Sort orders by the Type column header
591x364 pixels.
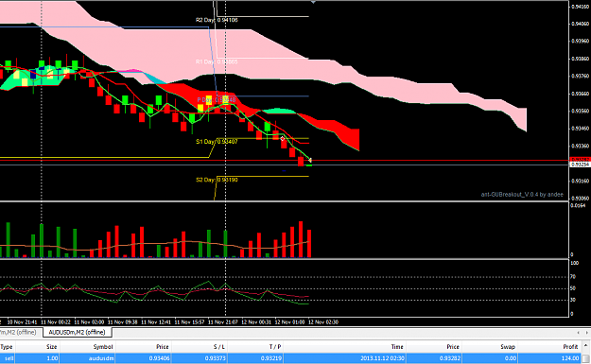(7, 347)
